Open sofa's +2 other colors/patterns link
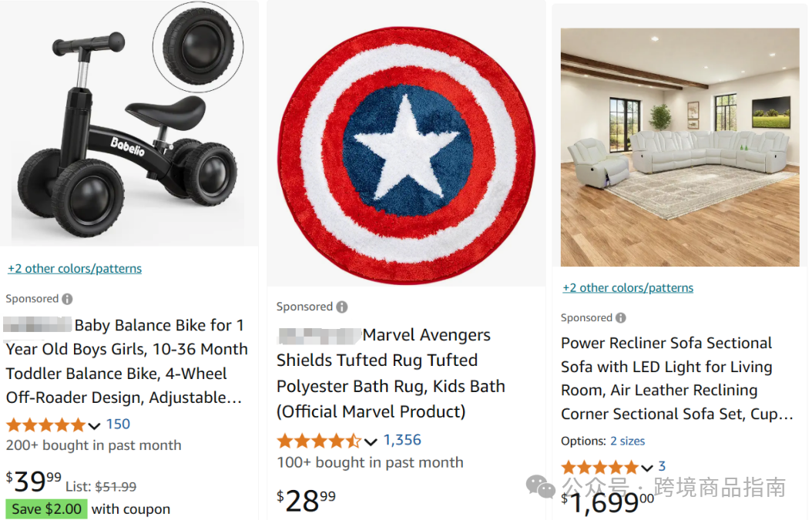This screenshot has height=520, width=812. coord(628,288)
